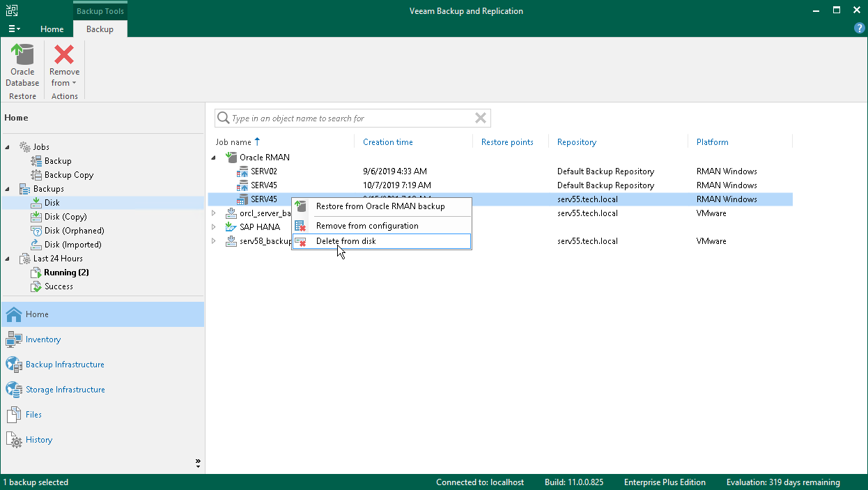Choose Restore from Oracle RMAN backup
Viewport: 868px width, 490px height.
381,206
